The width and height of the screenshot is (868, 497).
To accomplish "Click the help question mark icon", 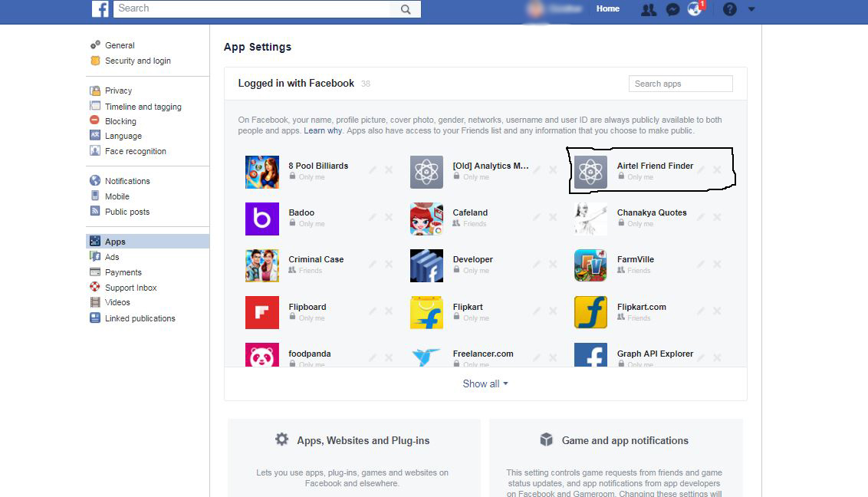I will (730, 9).
